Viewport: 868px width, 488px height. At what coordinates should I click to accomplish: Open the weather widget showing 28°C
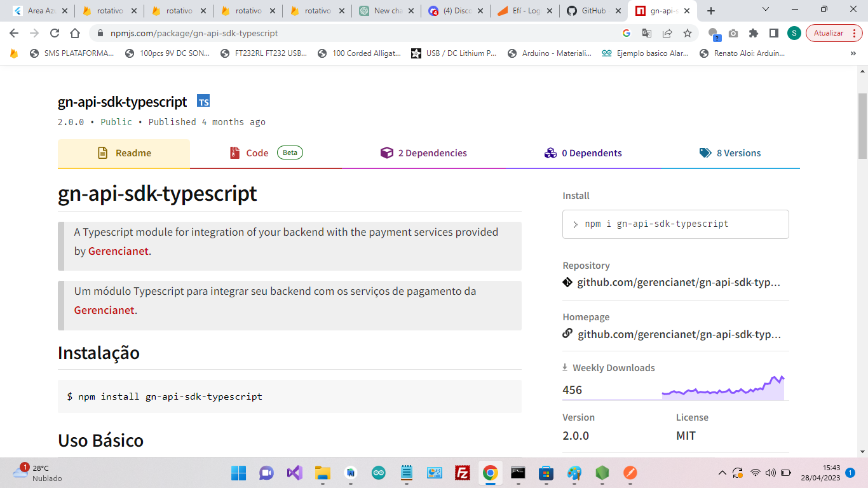38,473
